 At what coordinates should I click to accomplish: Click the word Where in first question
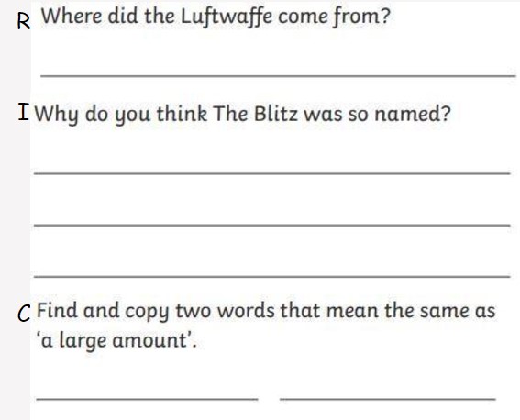click(x=72, y=16)
